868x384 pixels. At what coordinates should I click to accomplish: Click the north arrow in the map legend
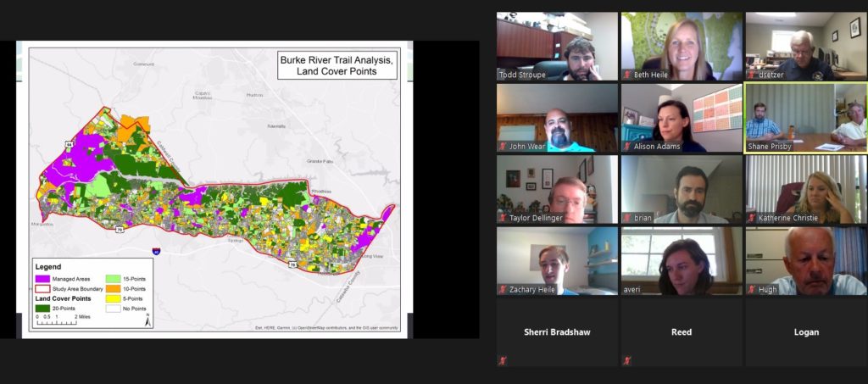point(147,320)
